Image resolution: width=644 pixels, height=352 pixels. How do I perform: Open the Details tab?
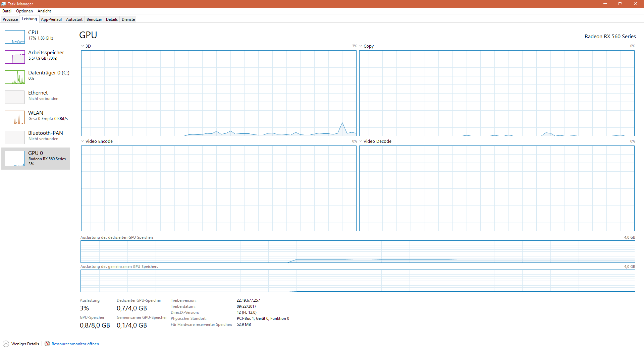click(112, 19)
